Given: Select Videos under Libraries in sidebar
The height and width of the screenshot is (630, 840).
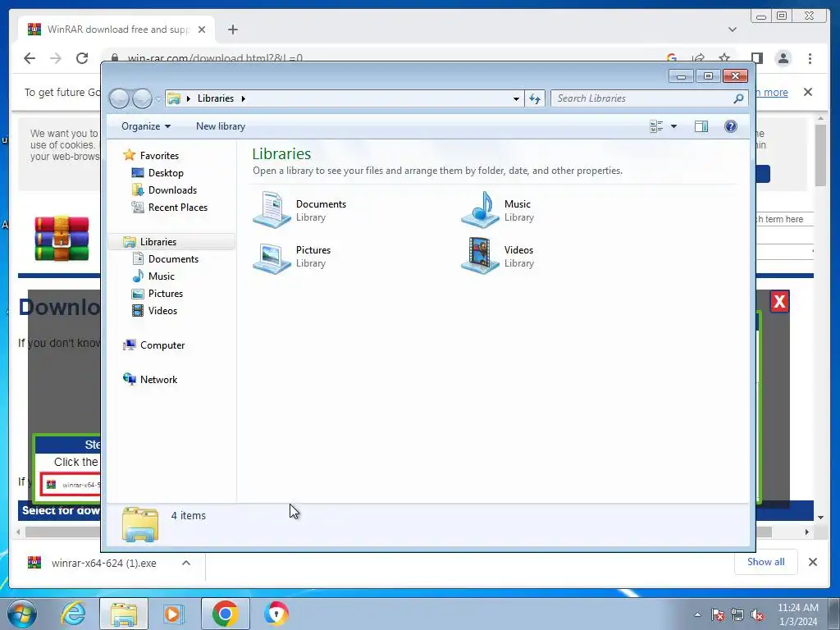Looking at the screenshot, I should point(162,310).
